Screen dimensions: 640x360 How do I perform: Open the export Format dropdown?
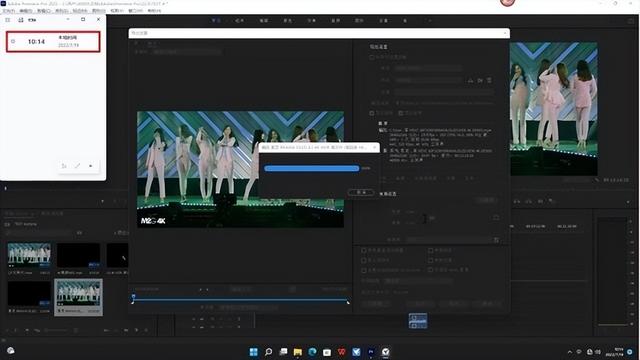tap(428, 68)
